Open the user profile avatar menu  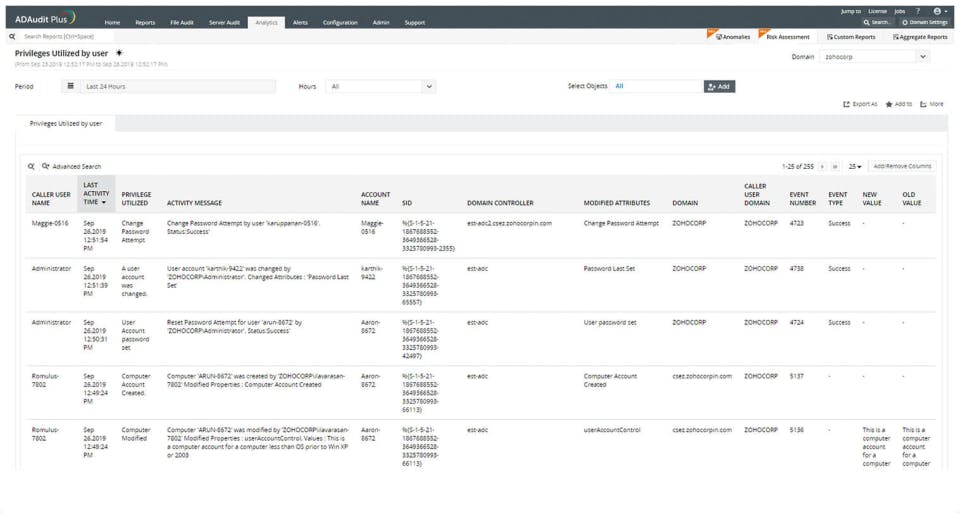pos(938,11)
